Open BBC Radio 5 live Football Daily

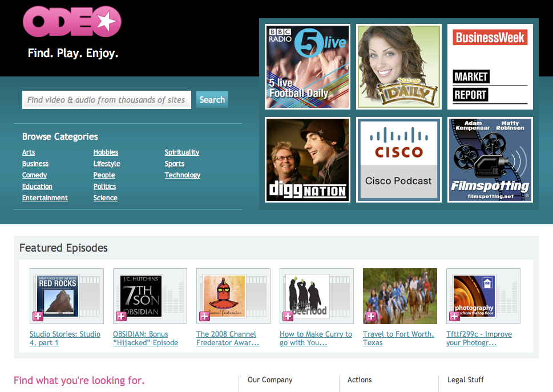(x=308, y=67)
